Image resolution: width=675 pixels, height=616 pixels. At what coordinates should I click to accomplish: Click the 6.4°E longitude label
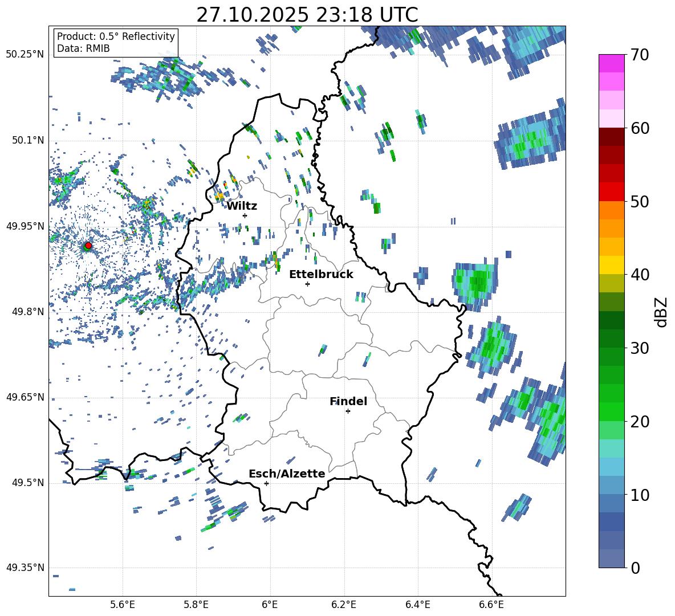pyautogui.click(x=417, y=605)
